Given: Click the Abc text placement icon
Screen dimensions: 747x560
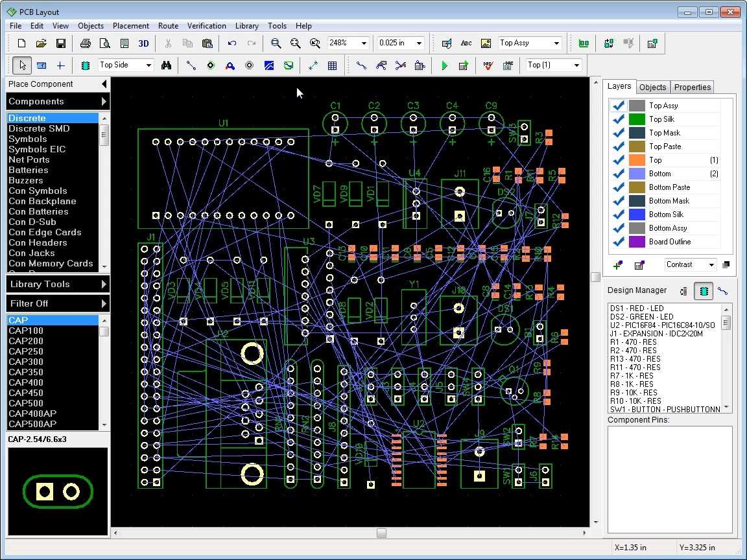Looking at the screenshot, I should tap(466, 43).
